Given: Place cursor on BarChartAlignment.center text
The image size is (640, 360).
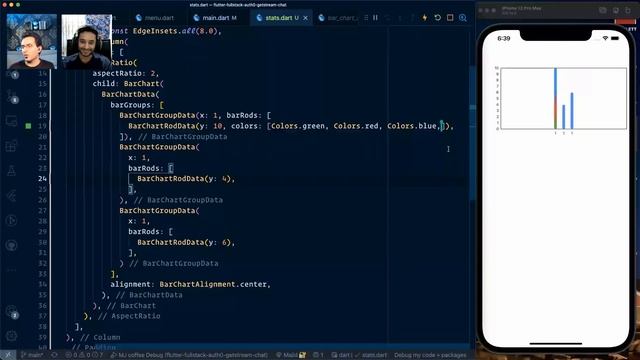Looking at the screenshot, I should click(214, 284).
